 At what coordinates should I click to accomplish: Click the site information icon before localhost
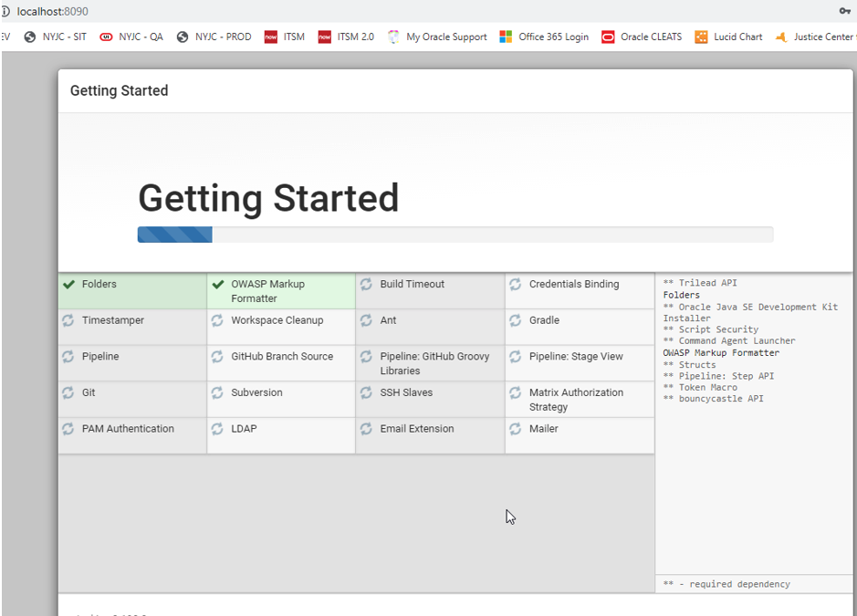point(5,11)
